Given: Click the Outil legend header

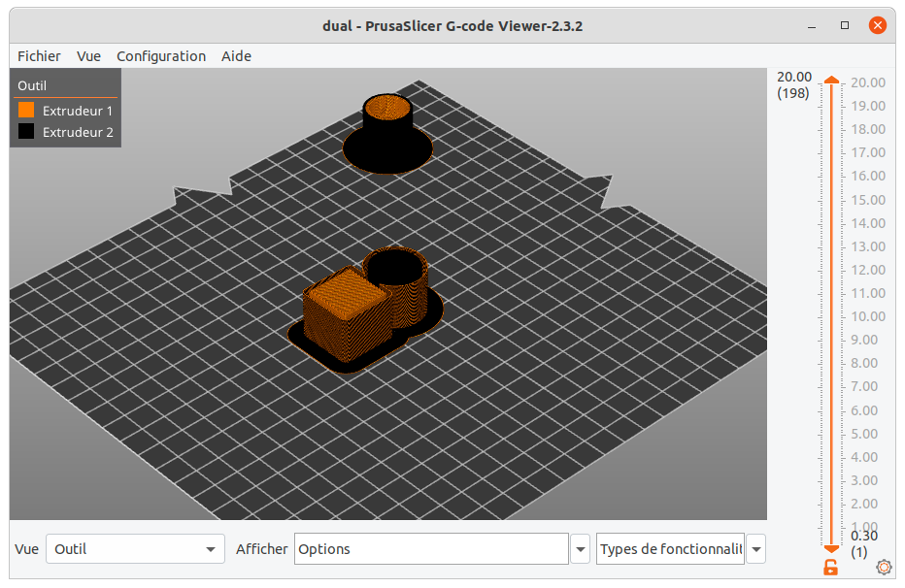Looking at the screenshot, I should click(x=32, y=85).
